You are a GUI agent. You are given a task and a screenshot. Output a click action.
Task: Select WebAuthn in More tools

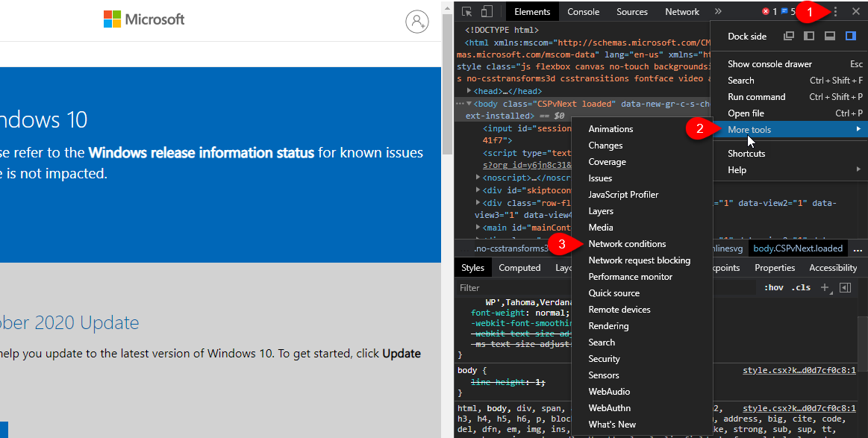[642, 408]
